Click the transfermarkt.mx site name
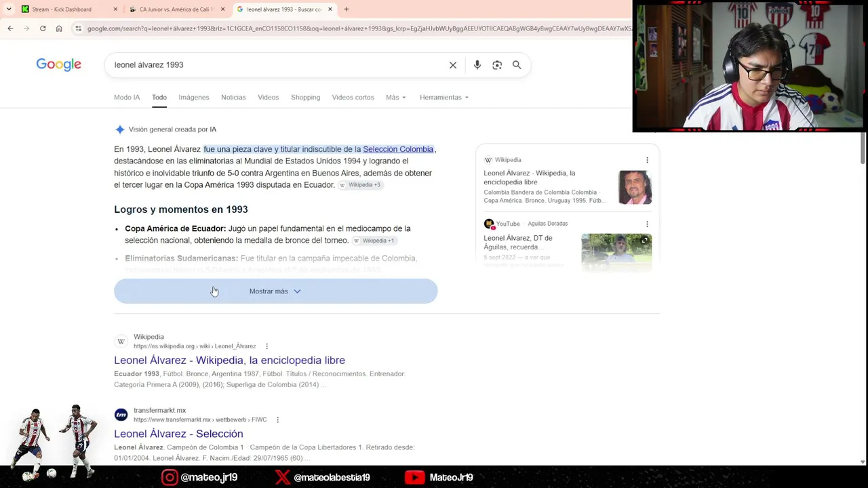Viewport: 868px width, 488px height. tap(159, 410)
